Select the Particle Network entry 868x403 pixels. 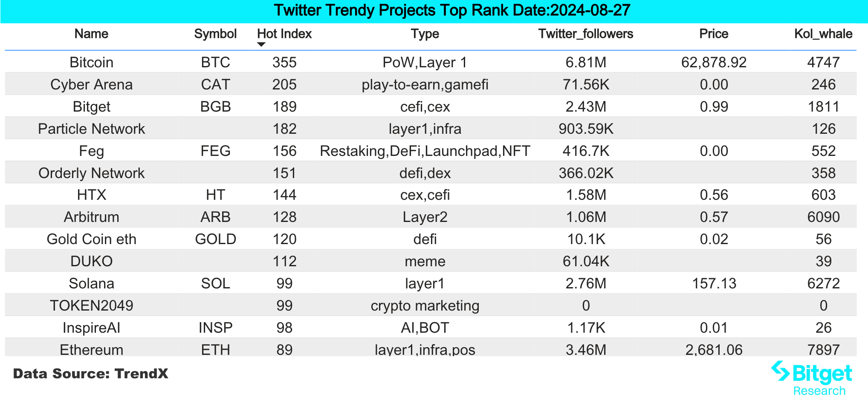pyautogui.click(x=91, y=129)
